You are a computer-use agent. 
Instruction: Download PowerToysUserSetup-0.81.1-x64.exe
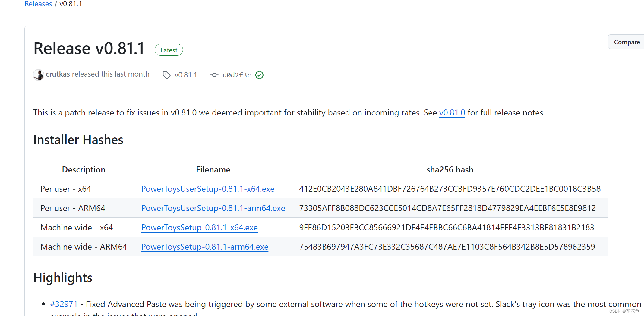tap(208, 189)
